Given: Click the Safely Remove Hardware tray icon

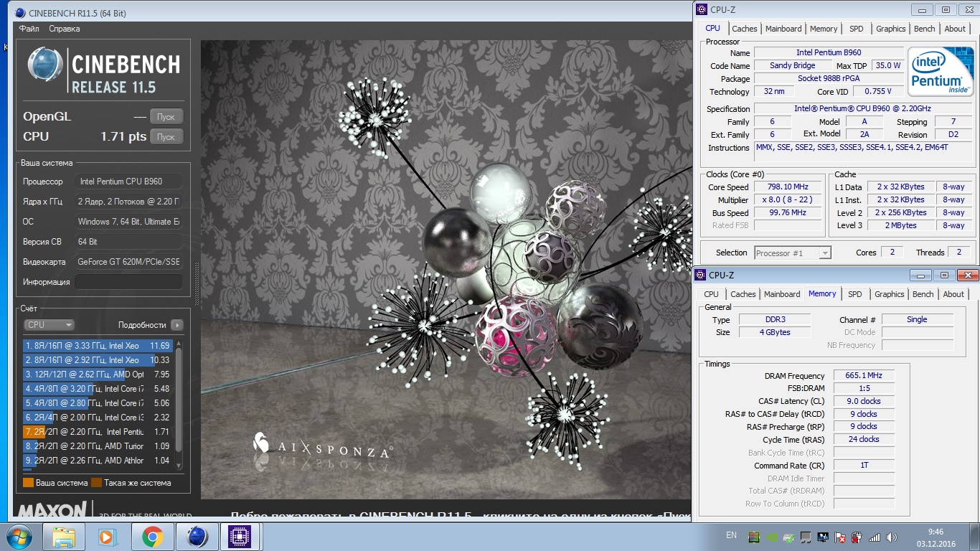Looking at the screenshot, I should (788, 537).
